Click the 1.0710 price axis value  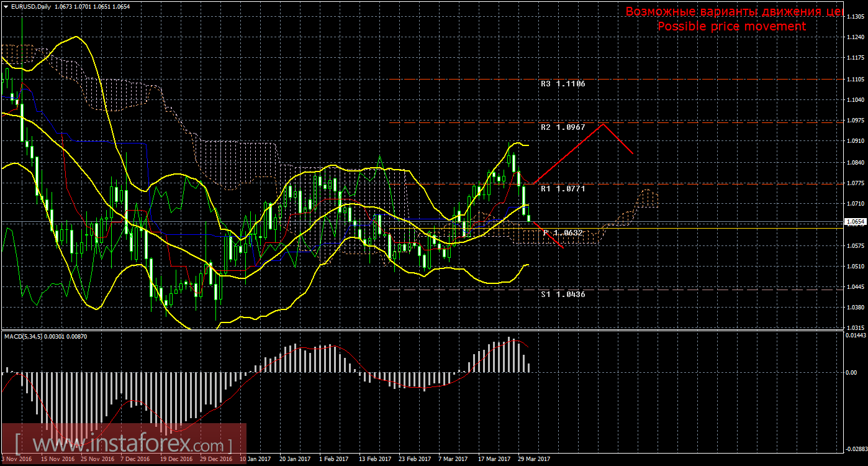856,204
